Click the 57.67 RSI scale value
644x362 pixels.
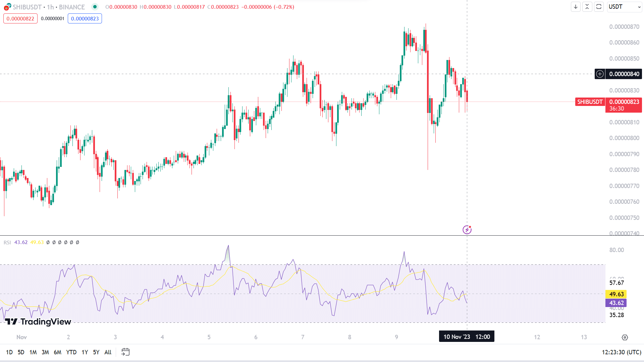point(616,283)
